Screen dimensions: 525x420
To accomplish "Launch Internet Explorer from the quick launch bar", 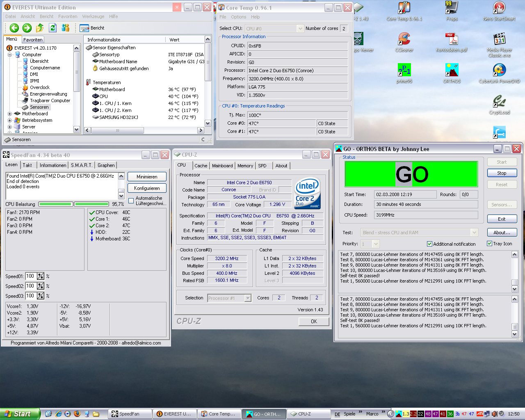I will click(x=58, y=414).
